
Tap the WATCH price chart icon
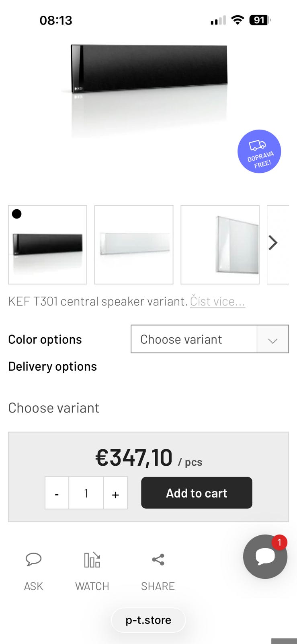pos(92,559)
